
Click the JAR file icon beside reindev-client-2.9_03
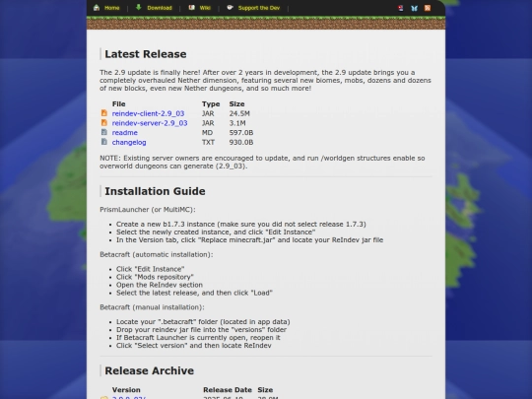104,113
